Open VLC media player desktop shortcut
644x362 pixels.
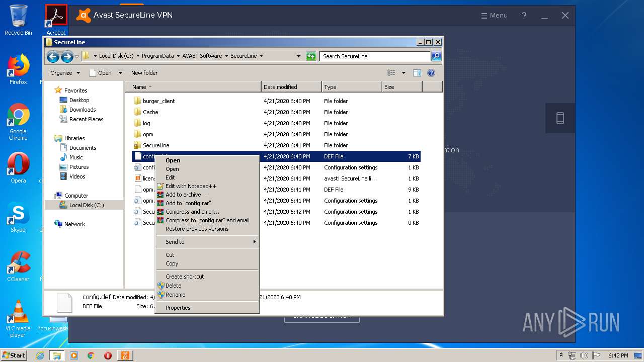tap(18, 319)
